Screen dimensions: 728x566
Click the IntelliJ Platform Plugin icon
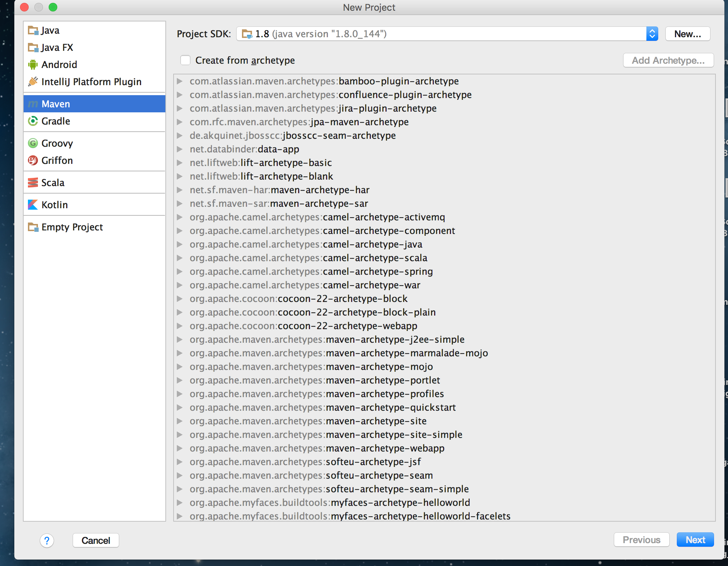coord(33,82)
